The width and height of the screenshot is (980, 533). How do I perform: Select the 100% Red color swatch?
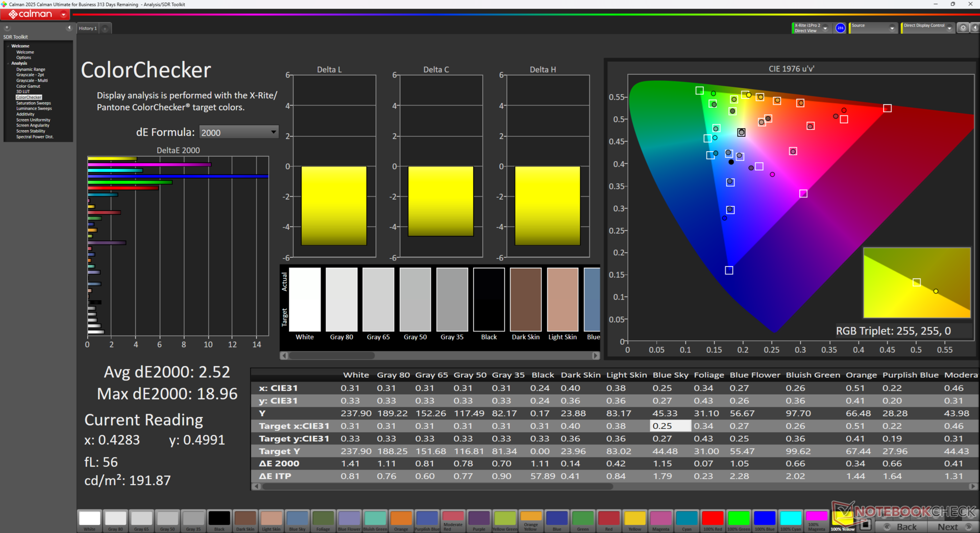pos(713,519)
